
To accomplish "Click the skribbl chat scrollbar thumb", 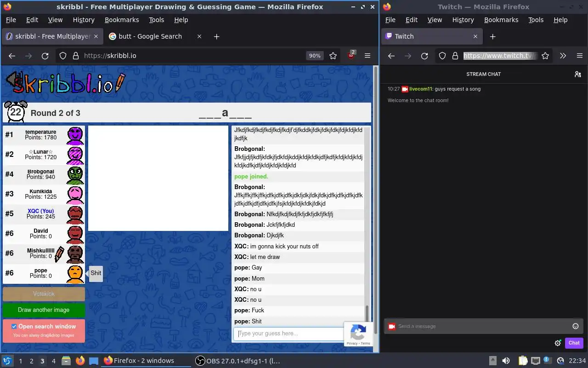I will 367,313.
